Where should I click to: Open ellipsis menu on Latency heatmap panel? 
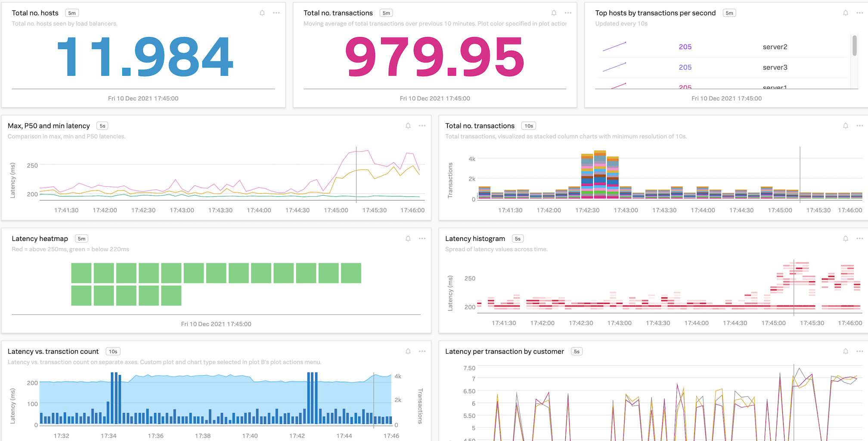click(x=422, y=238)
